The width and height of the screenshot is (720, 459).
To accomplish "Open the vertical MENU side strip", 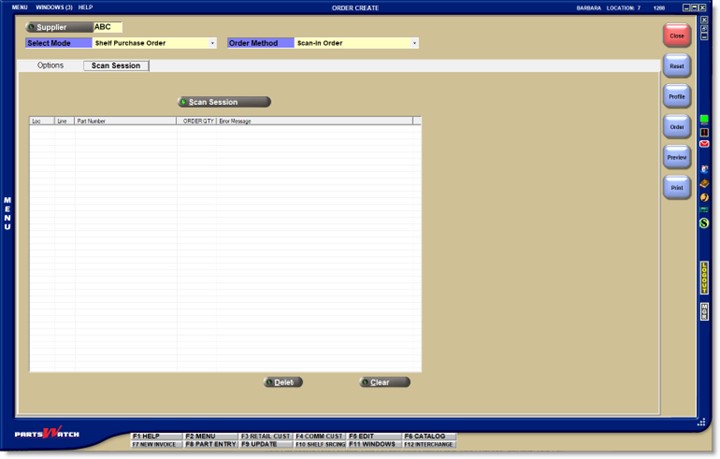I will point(7,213).
